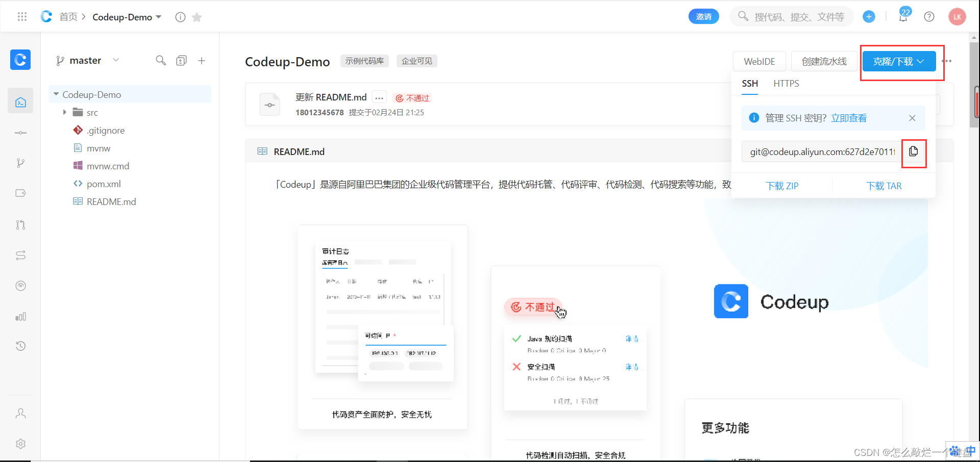Screen dimensions: 980x462
Task: Go to 首页 in the breadcrumb
Action: (x=68, y=17)
